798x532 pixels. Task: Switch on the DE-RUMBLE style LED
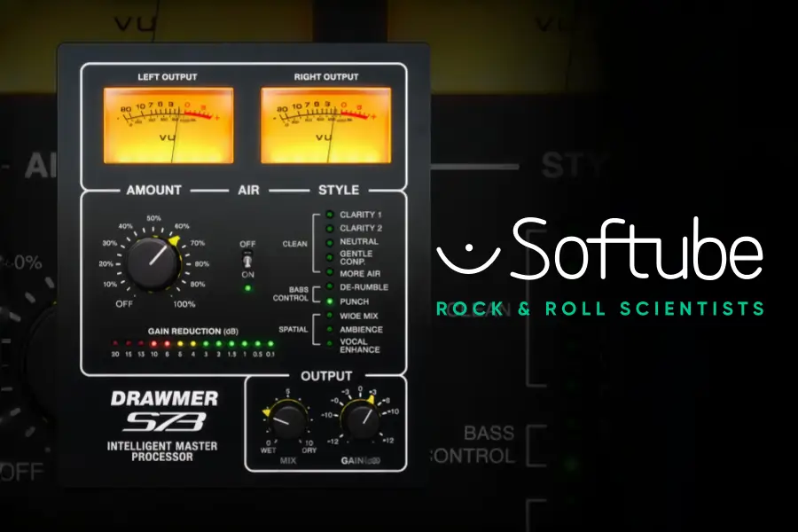tap(329, 286)
